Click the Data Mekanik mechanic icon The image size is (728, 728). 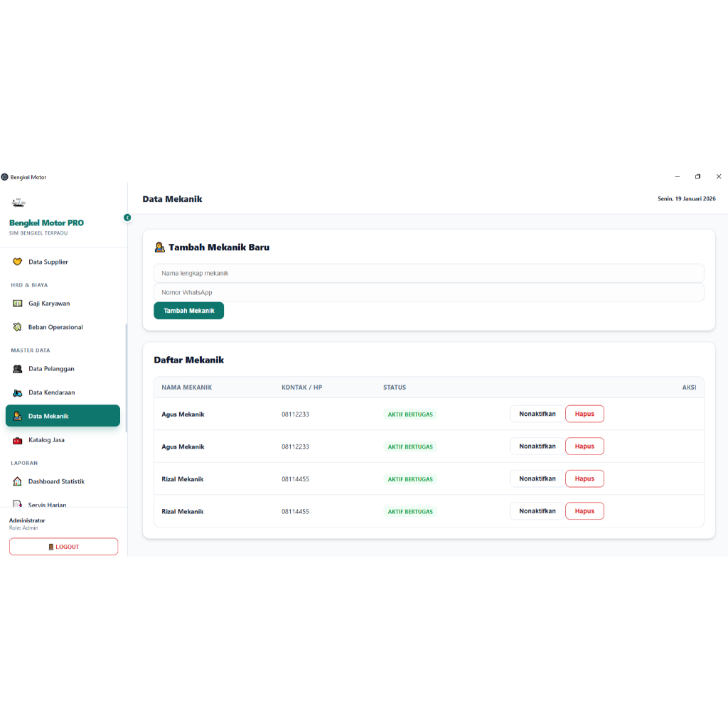17,416
